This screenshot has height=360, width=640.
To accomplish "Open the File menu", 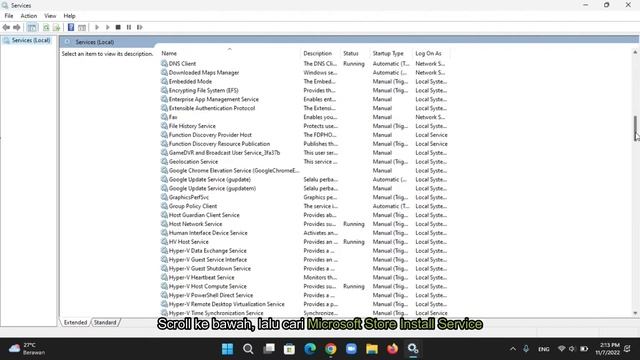I will 9,16.
